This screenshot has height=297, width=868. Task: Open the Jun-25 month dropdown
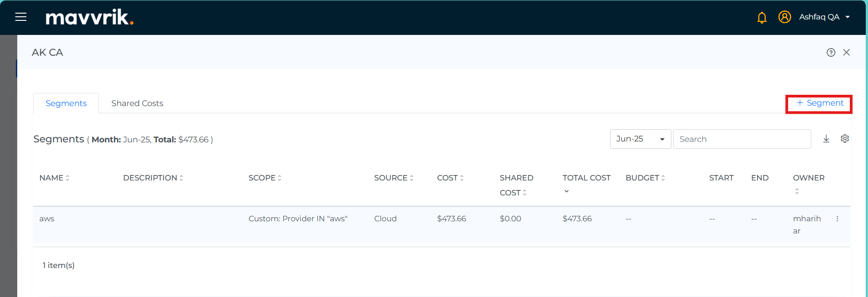click(x=640, y=139)
